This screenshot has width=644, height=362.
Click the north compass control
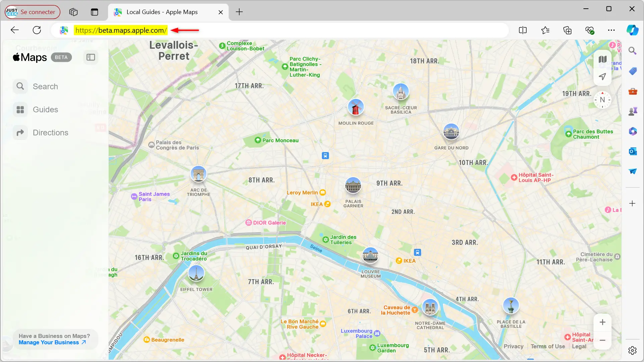(603, 100)
